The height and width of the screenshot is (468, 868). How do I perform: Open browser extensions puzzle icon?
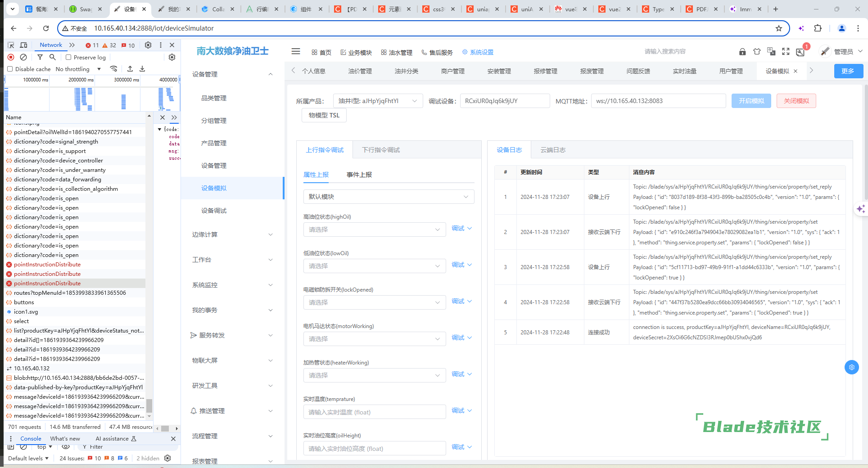pos(818,28)
